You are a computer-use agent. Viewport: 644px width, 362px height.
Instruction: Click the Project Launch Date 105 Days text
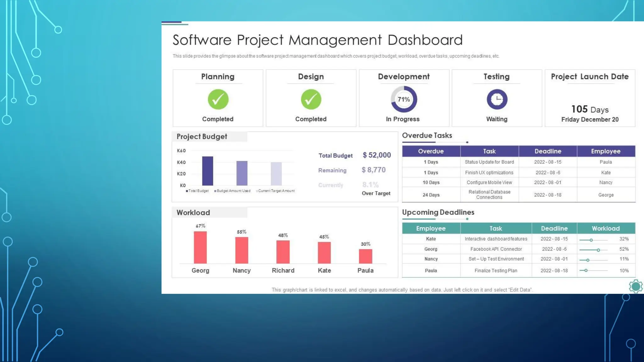pos(590,109)
